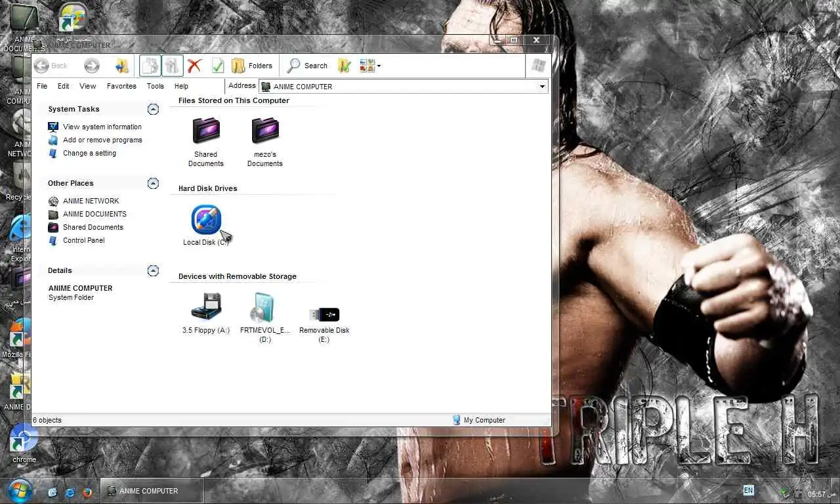
Task: Open the Views dropdown button
Action: pos(370,66)
